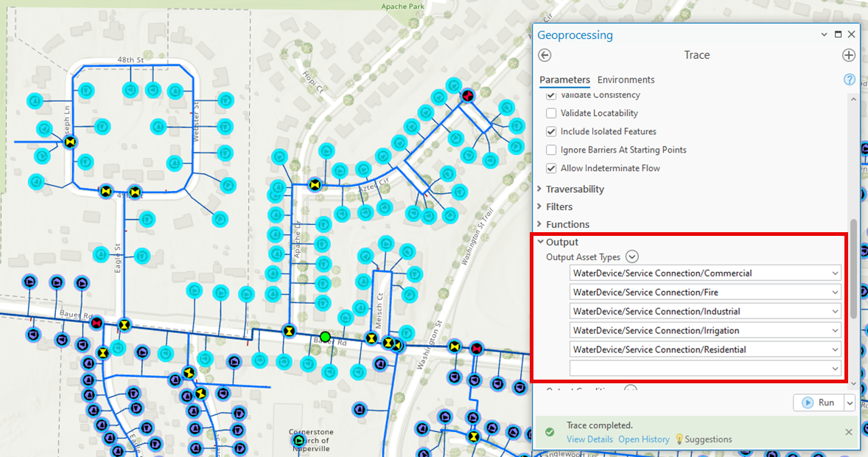Dismiss the Trace completed message

coord(849,431)
